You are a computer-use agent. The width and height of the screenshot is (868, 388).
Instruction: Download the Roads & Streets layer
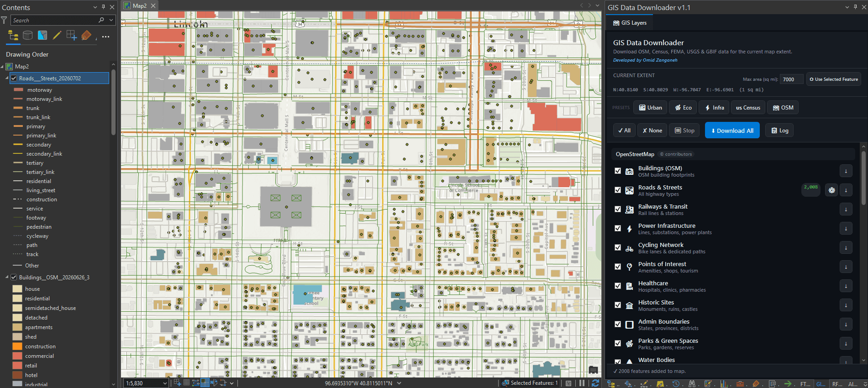pos(846,190)
